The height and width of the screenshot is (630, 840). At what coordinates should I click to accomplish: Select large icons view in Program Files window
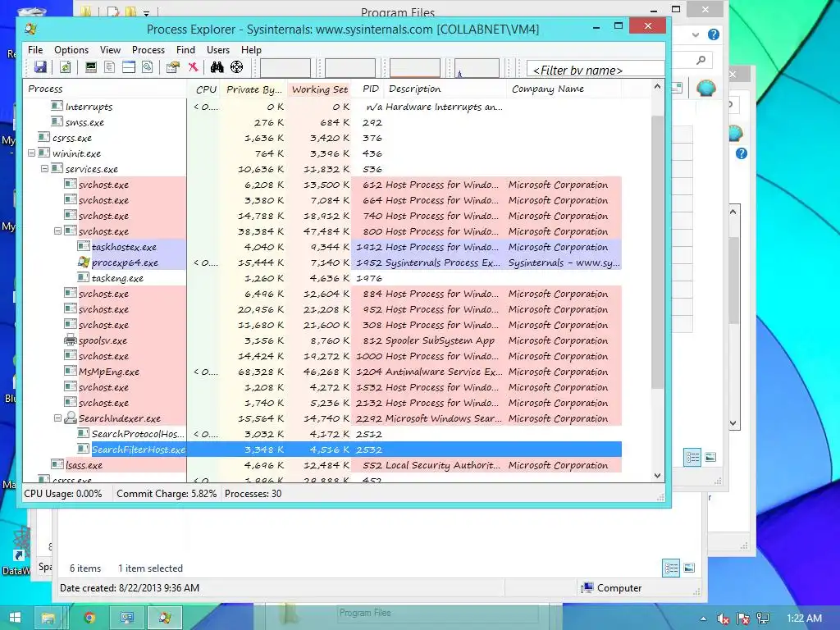[711, 457]
